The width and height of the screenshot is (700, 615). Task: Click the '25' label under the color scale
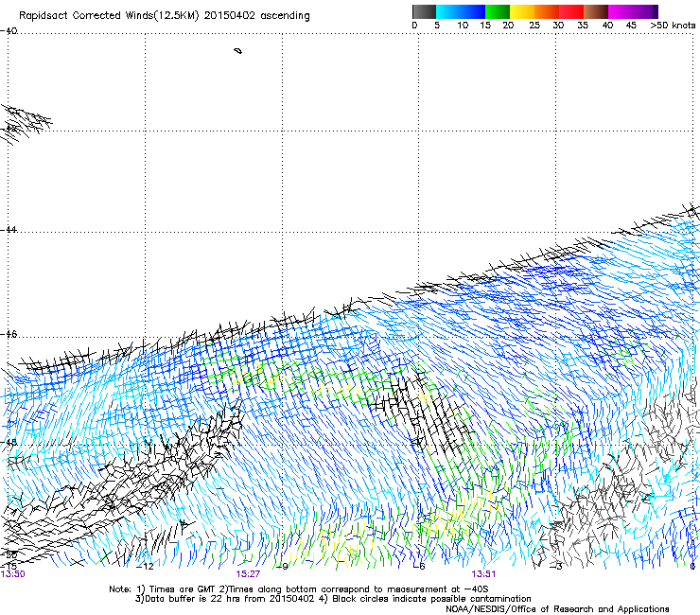pos(534,26)
